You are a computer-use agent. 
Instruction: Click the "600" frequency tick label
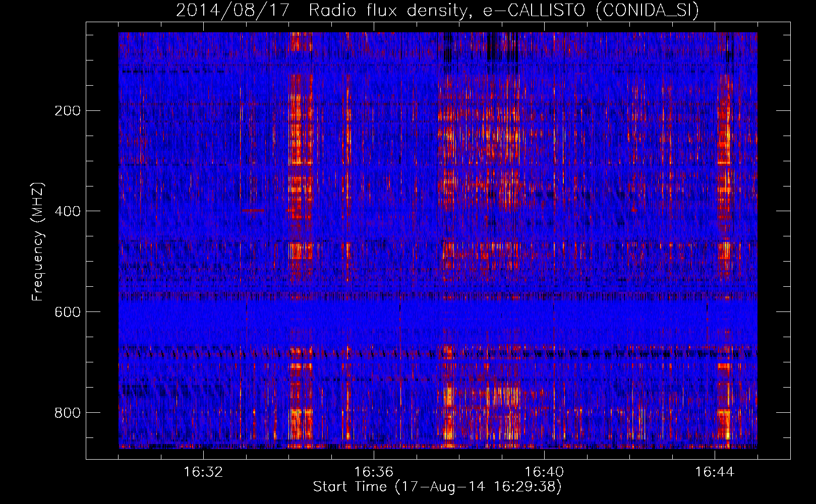point(67,312)
